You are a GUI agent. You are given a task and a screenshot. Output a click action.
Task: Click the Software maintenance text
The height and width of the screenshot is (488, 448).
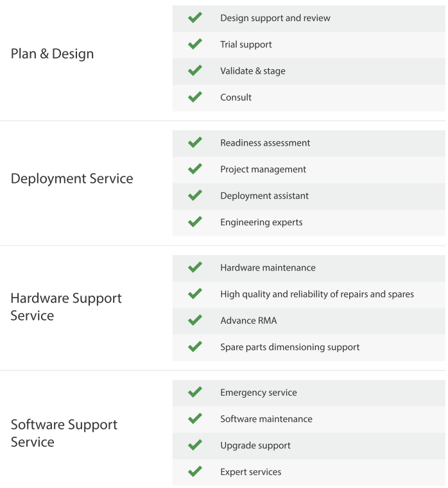(x=266, y=419)
